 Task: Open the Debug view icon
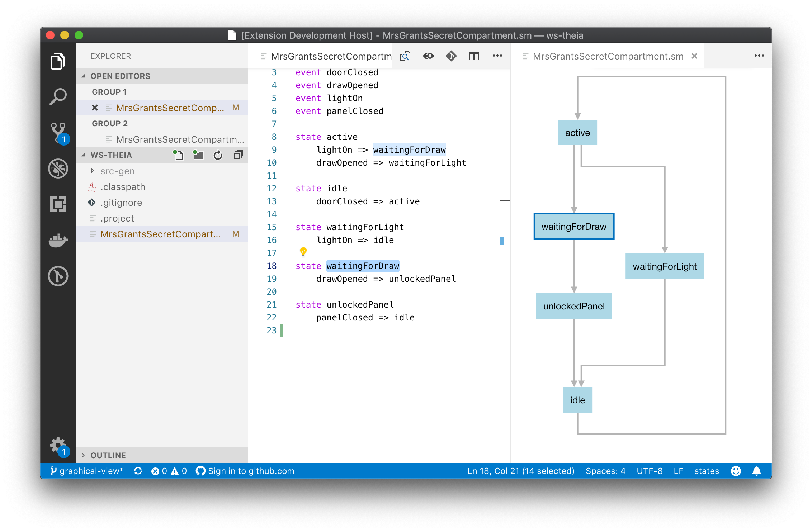[58, 168]
